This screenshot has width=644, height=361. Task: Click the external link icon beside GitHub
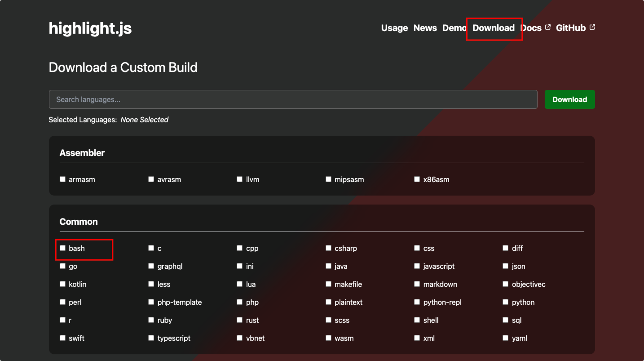(x=592, y=27)
